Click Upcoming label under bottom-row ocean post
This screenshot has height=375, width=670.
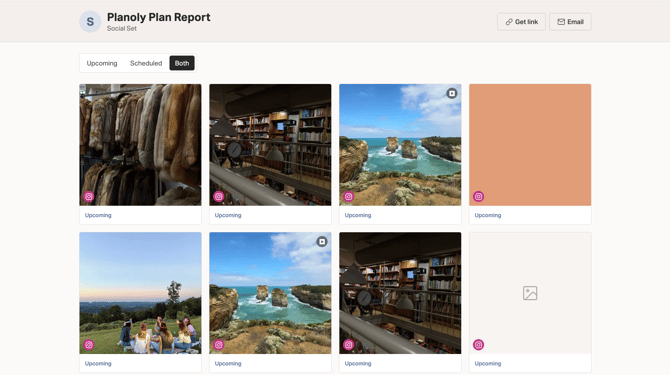228,363
